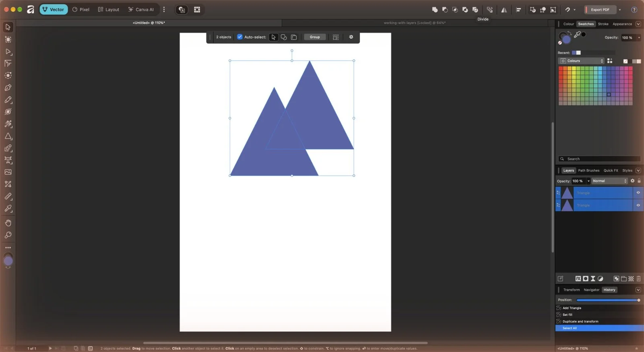Select the Hand pan tool
The image size is (644, 352).
click(x=8, y=223)
